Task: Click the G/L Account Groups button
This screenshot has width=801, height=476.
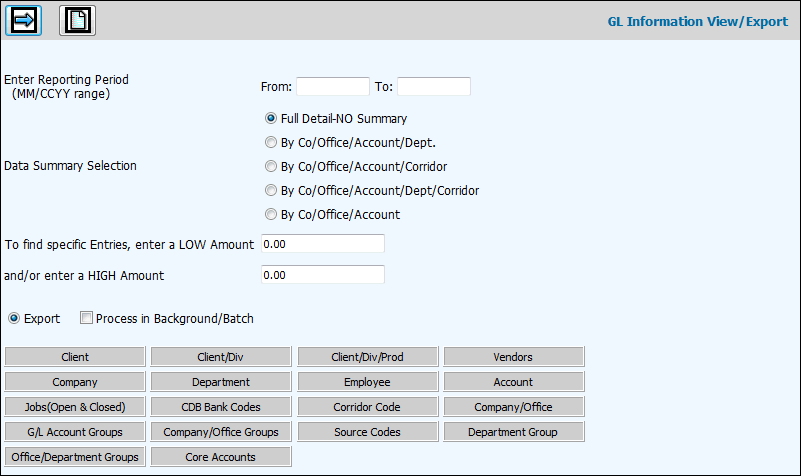Action: (x=75, y=432)
